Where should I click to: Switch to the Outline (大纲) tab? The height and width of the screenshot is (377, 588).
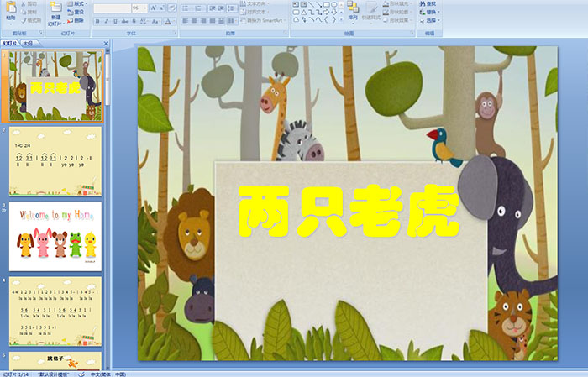[x=28, y=42]
